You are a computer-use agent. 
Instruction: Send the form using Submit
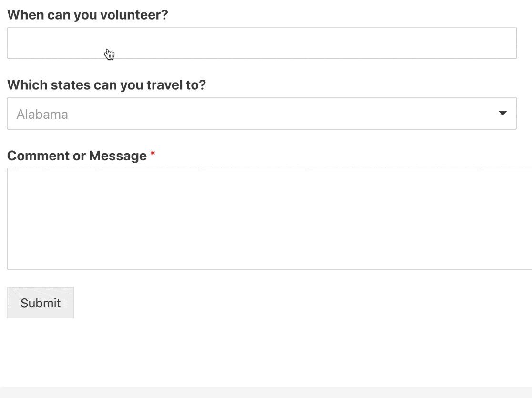click(41, 303)
